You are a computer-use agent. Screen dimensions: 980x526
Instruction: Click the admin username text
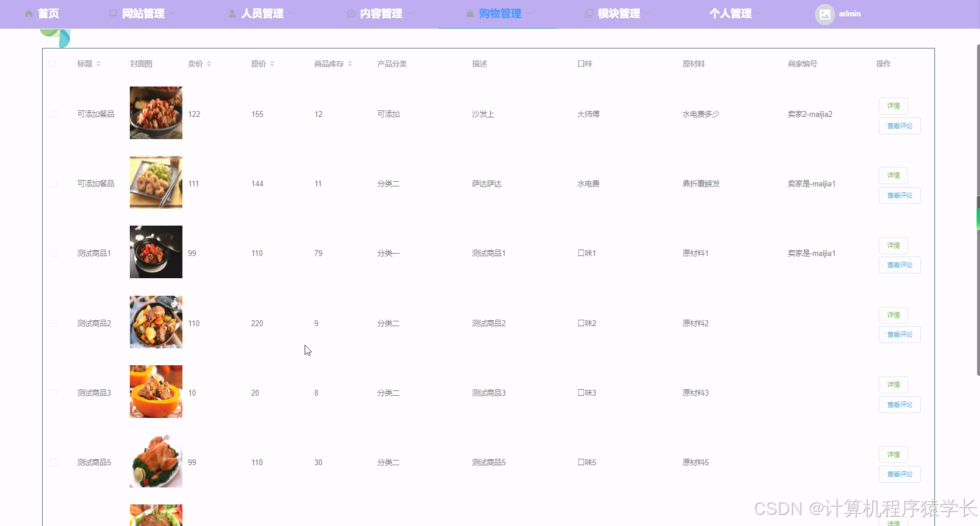[850, 14]
